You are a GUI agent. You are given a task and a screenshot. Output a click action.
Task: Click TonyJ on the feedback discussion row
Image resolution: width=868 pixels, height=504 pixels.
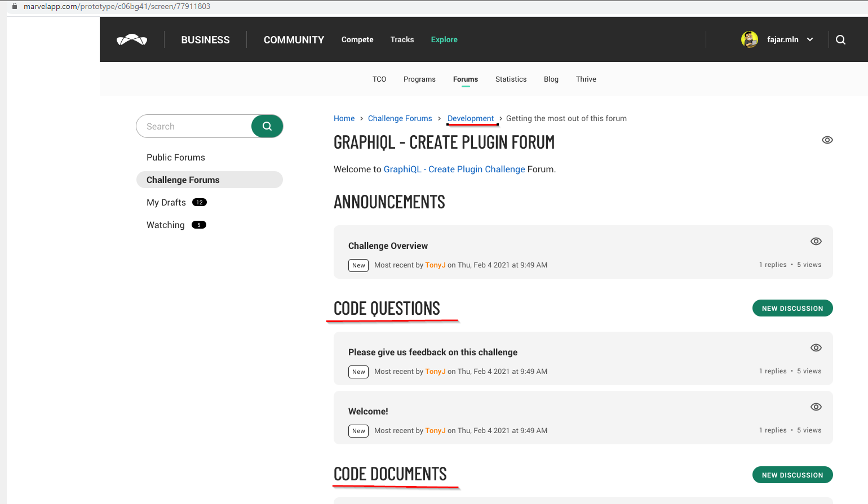(435, 372)
